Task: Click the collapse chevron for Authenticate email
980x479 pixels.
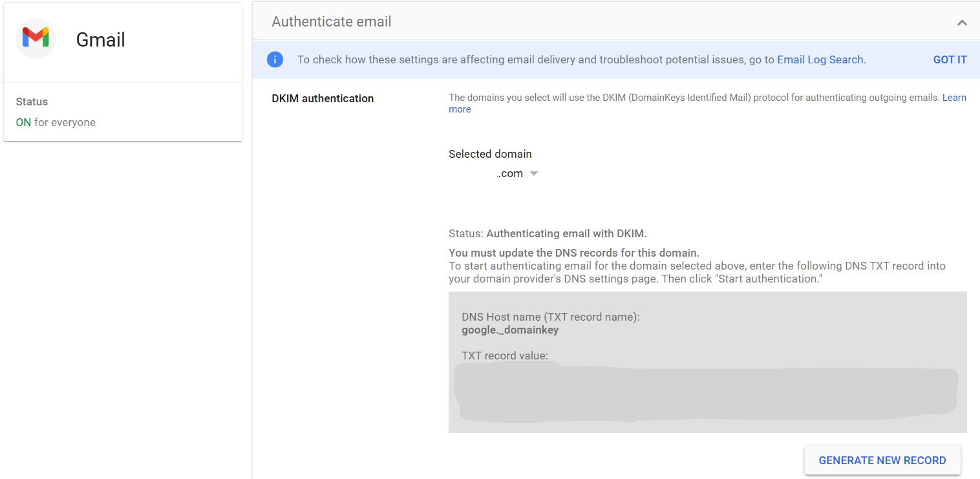Action: pyautogui.click(x=963, y=21)
